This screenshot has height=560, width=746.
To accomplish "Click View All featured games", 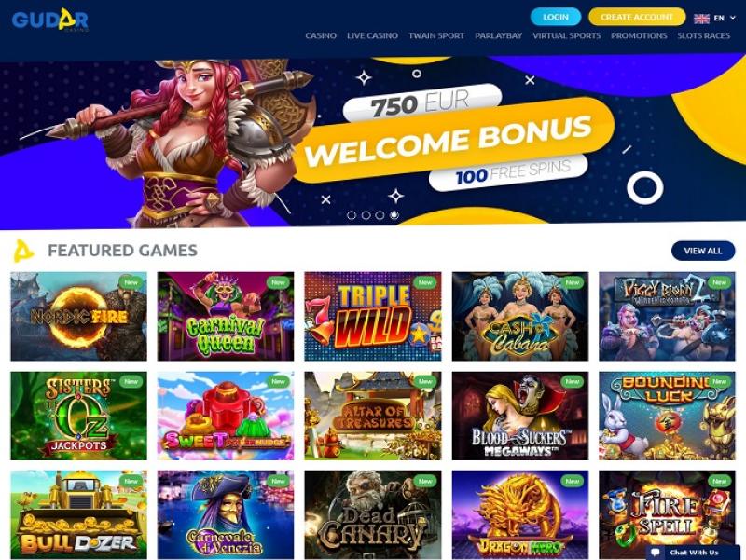I will [x=703, y=251].
